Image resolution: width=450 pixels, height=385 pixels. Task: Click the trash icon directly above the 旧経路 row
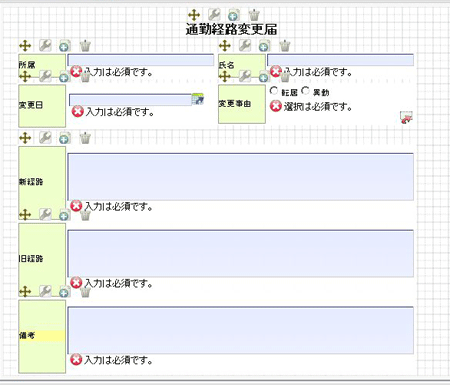tap(85, 215)
